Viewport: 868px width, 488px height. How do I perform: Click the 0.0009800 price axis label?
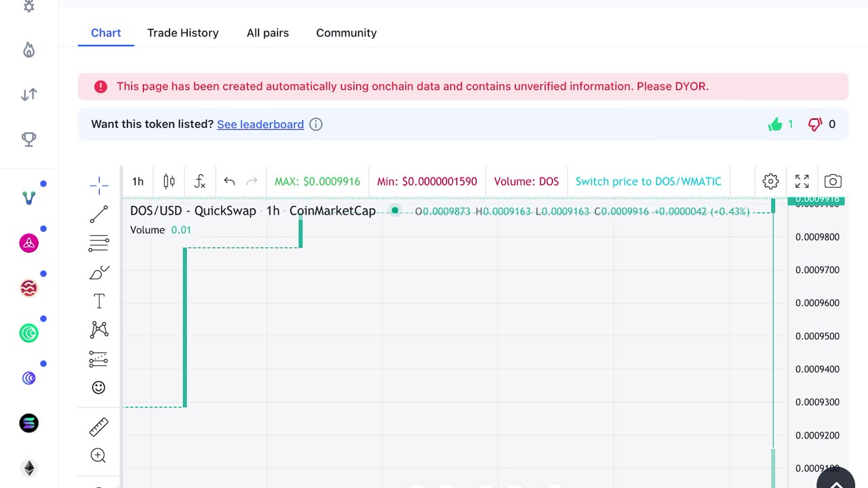[817, 237]
